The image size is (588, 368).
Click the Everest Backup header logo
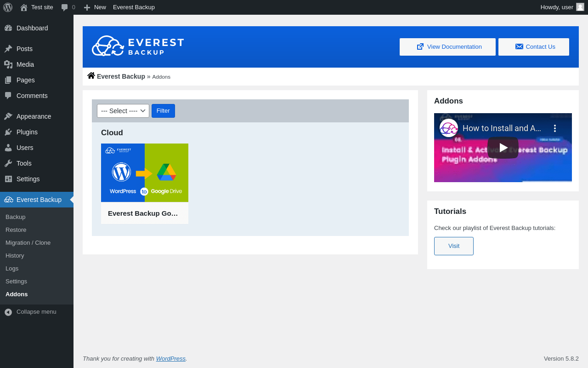tap(138, 46)
